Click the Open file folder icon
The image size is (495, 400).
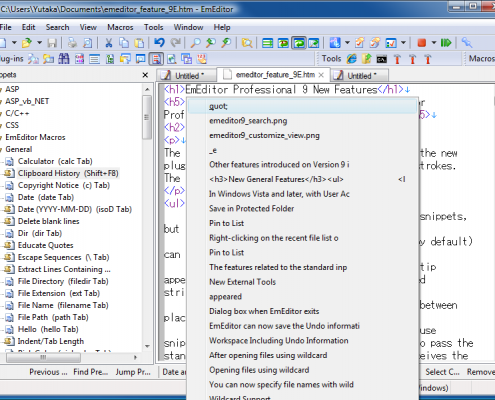[x=27, y=43]
